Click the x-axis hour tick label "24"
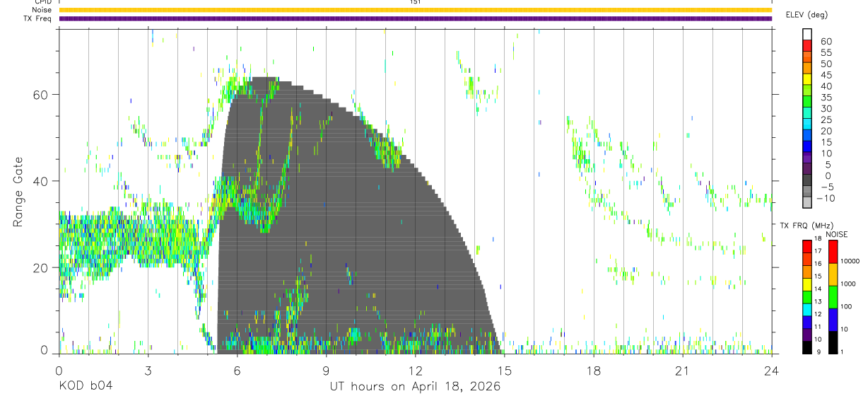868x401 pixels. [772, 370]
